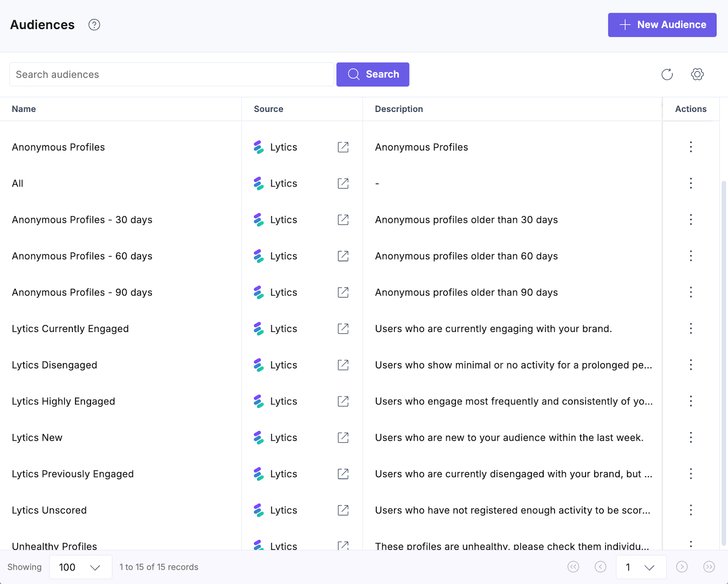Click the first-page double-chevron icon
This screenshot has width=728, height=584.
573,567
